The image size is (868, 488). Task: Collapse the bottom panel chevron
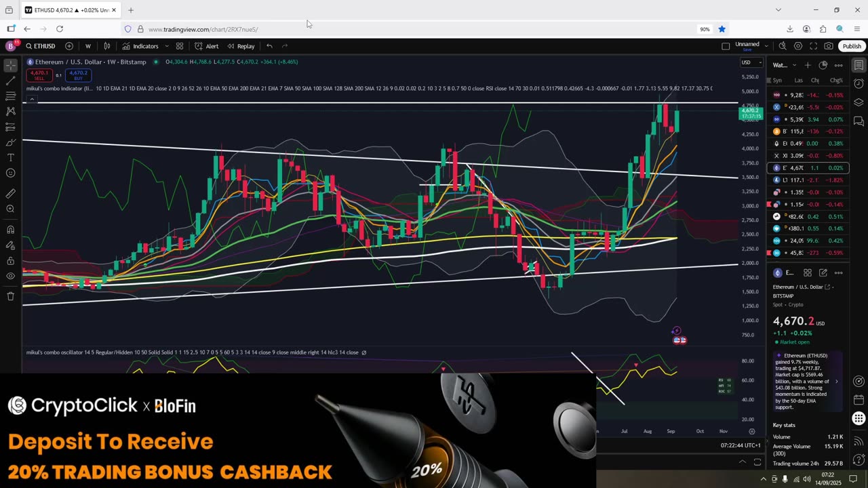coord(743,462)
